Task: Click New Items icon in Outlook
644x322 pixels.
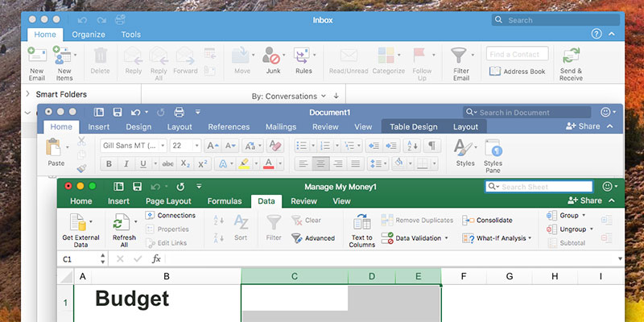Action: pos(62,55)
